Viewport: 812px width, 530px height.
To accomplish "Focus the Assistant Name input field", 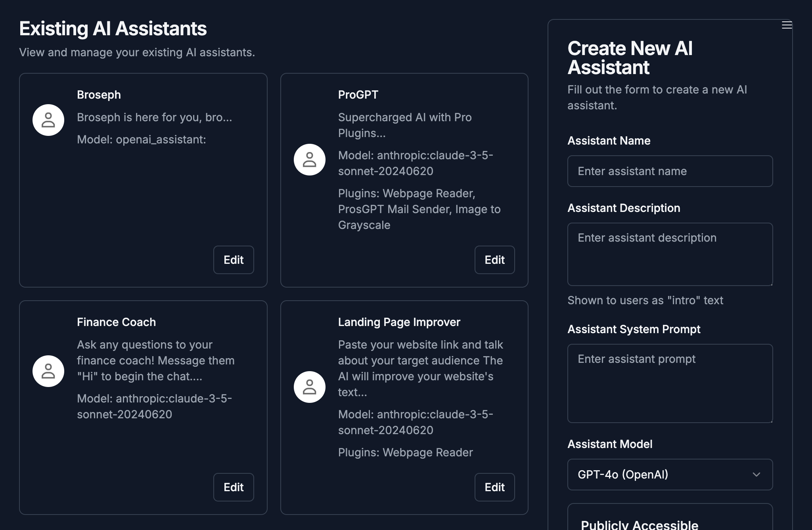I will click(670, 171).
